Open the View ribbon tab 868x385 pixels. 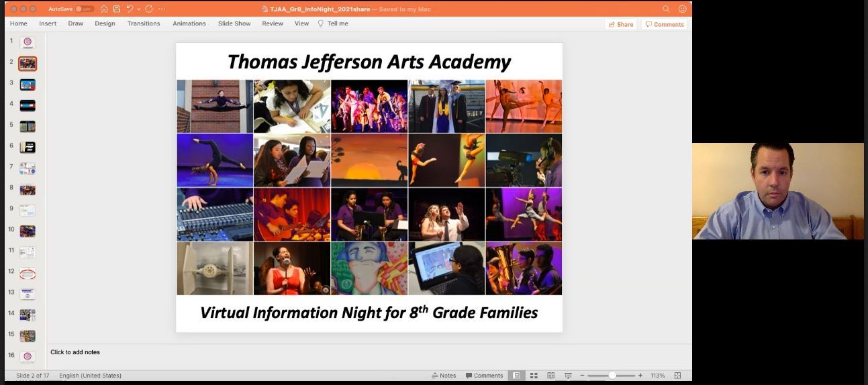(x=302, y=23)
